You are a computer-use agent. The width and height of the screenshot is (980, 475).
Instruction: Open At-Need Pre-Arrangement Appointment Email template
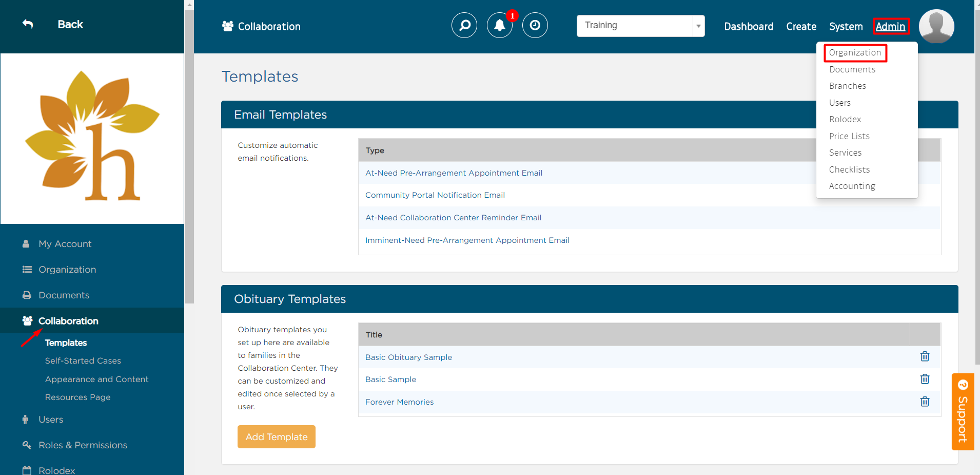[x=454, y=173]
